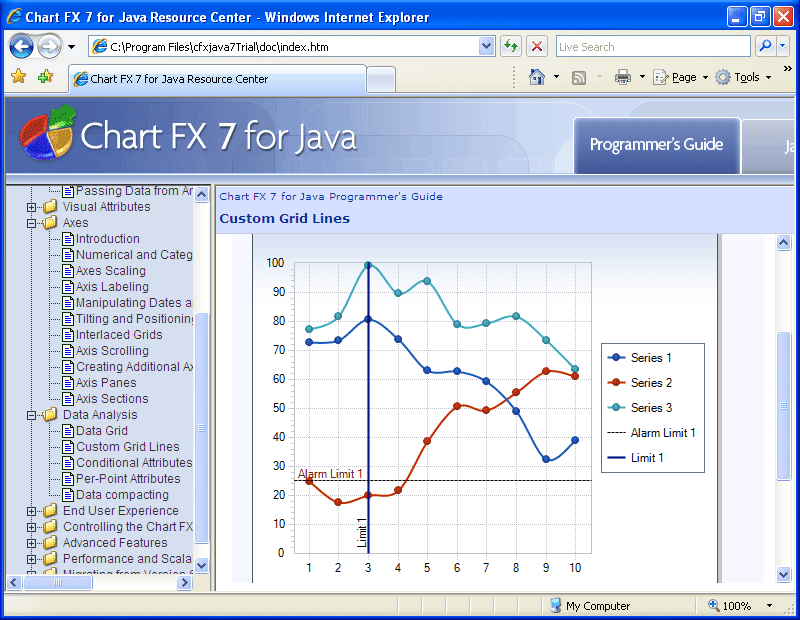Image resolution: width=800 pixels, height=620 pixels.
Task: Open a new blank browser tab
Action: coord(381,79)
